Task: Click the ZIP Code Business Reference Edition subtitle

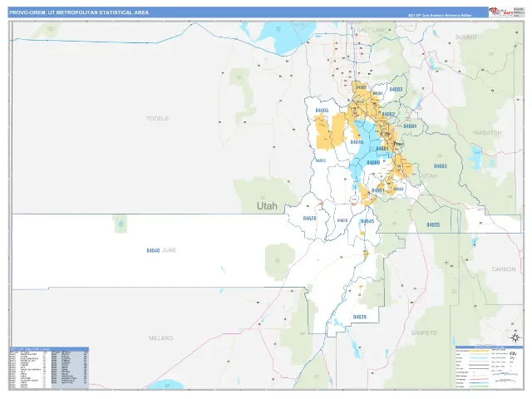Action: click(x=440, y=15)
